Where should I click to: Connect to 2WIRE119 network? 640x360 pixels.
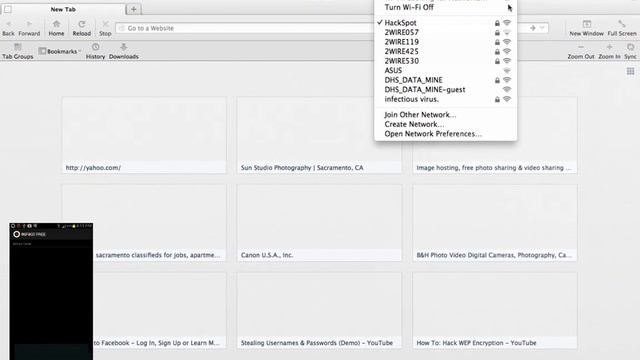[x=445, y=42]
